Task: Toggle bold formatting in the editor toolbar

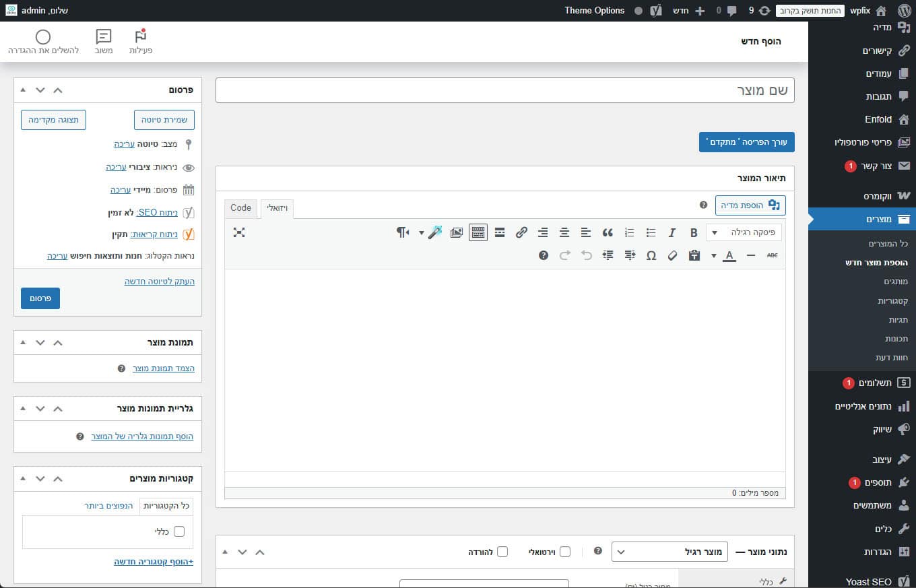Action: (x=694, y=233)
